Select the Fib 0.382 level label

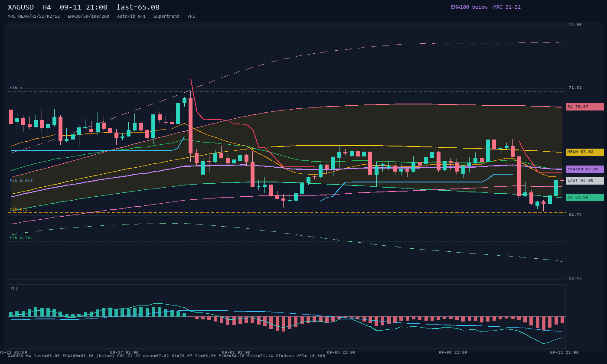(x=21, y=238)
